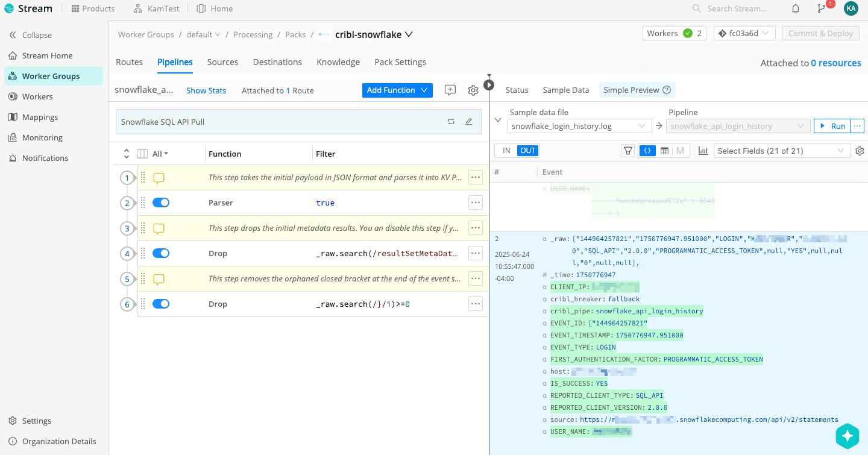
Task: Switch preview to IN events
Action: [x=506, y=151]
